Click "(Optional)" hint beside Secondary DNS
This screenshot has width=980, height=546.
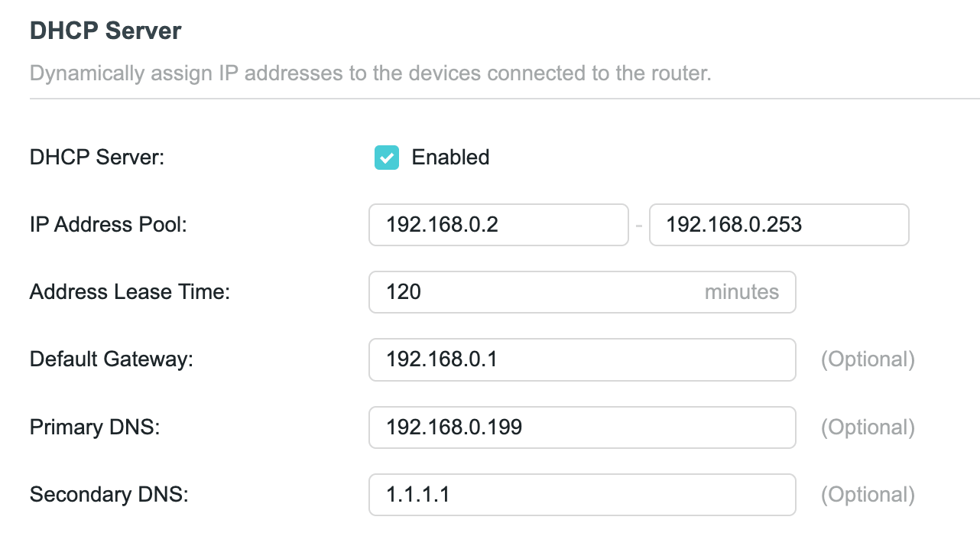(x=868, y=494)
